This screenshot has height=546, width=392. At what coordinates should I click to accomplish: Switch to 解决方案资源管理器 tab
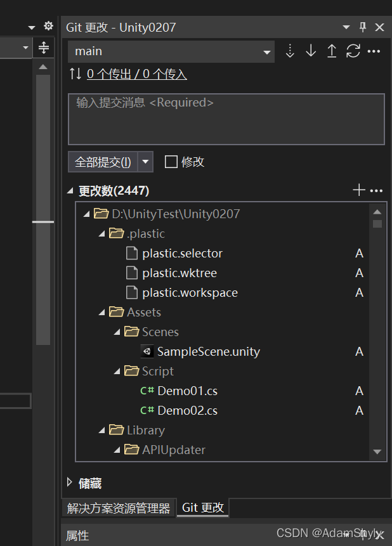[x=119, y=508]
